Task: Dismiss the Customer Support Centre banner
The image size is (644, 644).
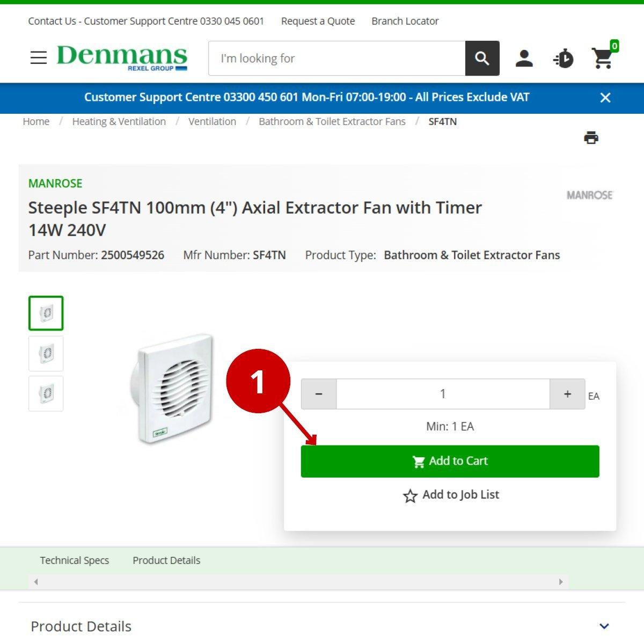Action: tap(605, 98)
